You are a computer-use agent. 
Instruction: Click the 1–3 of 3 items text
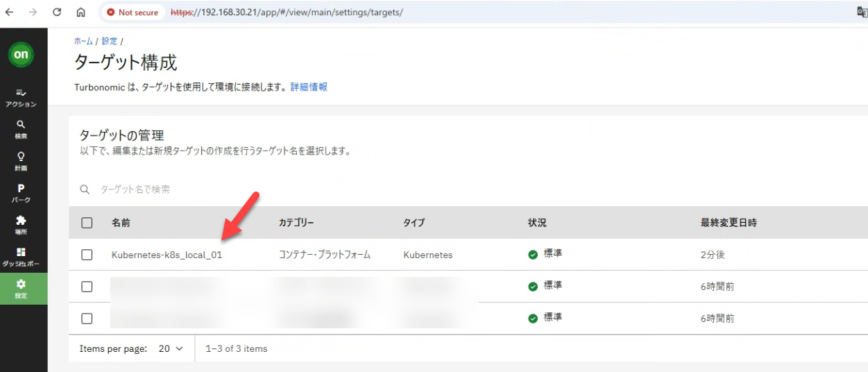(x=237, y=348)
